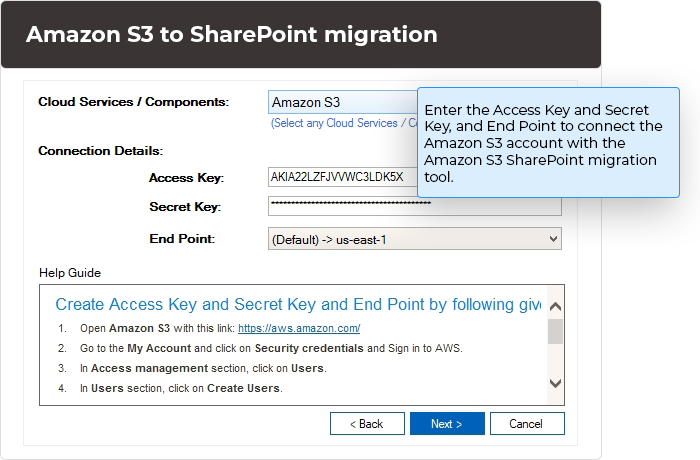Click step 2 'Go to the My Account' text

pyautogui.click(x=271, y=348)
